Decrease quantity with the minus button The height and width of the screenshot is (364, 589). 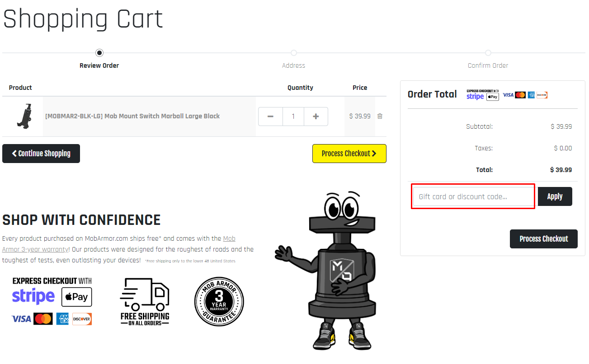[x=270, y=117]
